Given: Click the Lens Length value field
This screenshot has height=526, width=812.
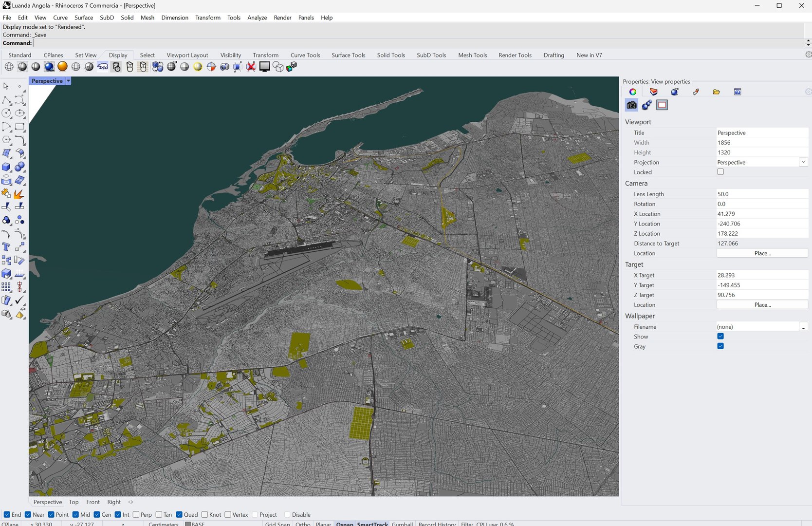Looking at the screenshot, I should pos(762,194).
